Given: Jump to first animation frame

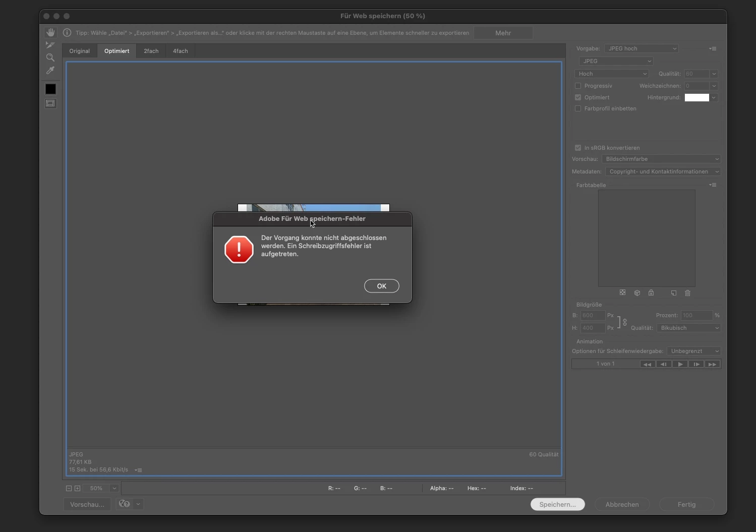Looking at the screenshot, I should (x=648, y=364).
